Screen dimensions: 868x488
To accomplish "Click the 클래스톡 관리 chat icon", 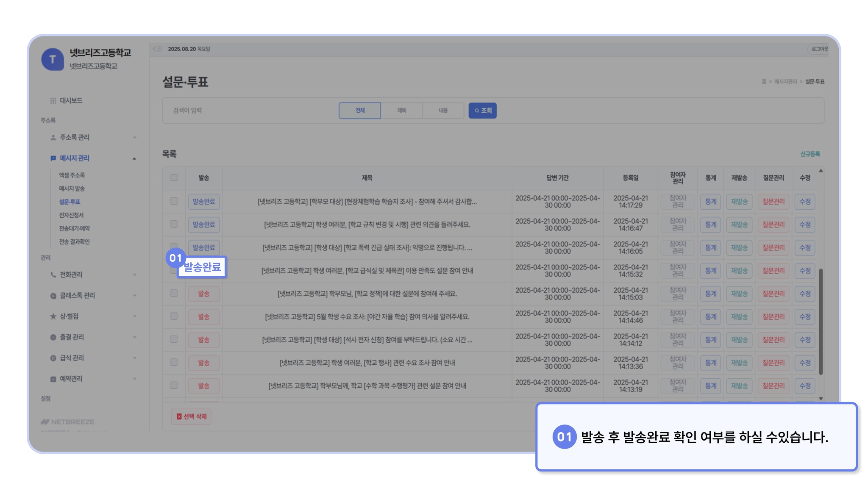I will (x=53, y=296).
